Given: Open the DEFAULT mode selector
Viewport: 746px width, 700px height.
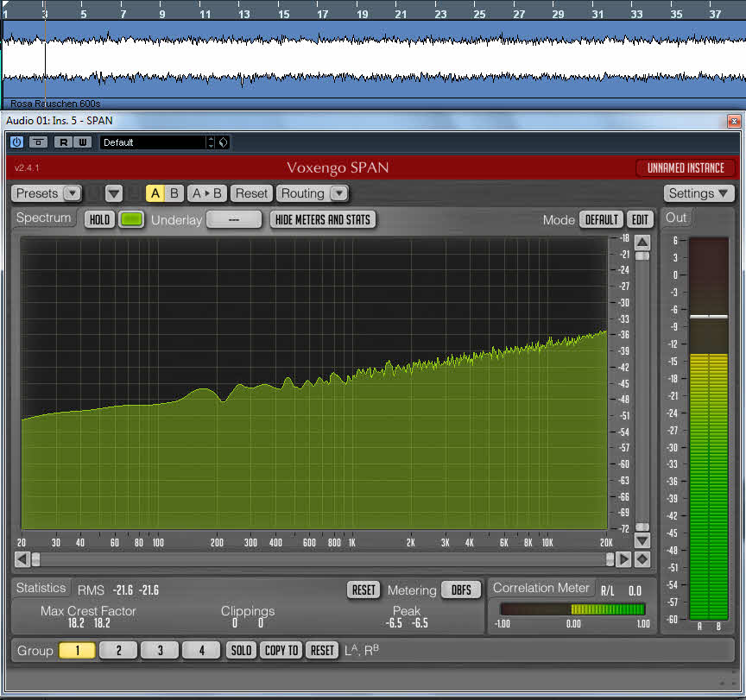Looking at the screenshot, I should (601, 220).
